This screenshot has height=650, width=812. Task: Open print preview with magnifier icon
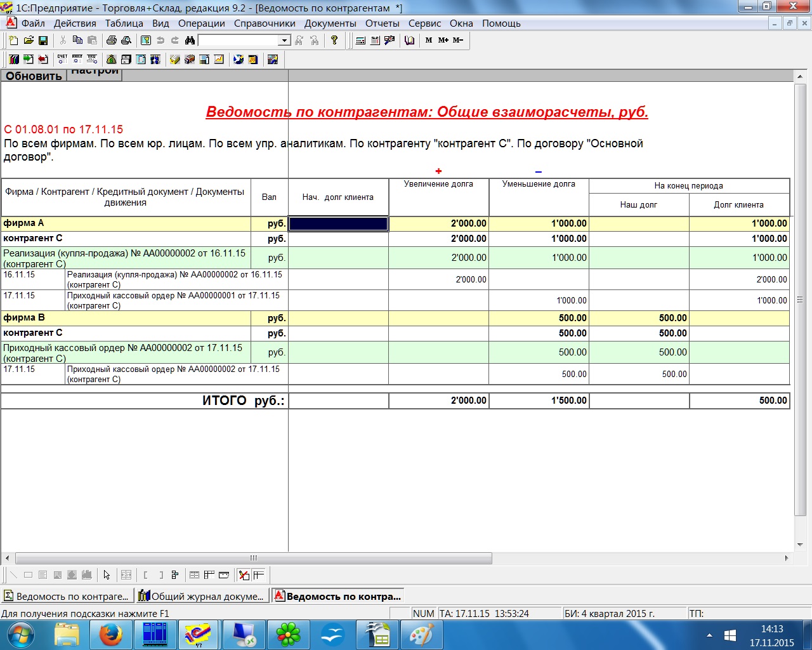pyautogui.click(x=126, y=41)
